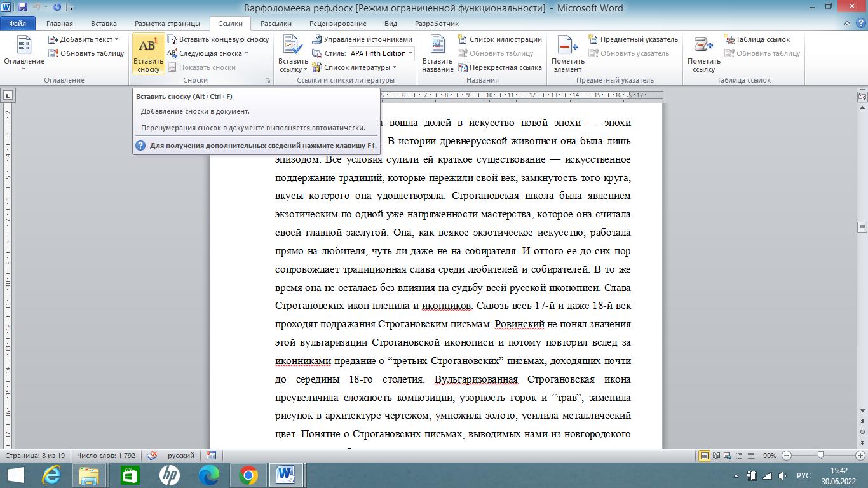
Task: Click the Mark Citation (Пометить ссылку) icon
Action: coord(703,46)
